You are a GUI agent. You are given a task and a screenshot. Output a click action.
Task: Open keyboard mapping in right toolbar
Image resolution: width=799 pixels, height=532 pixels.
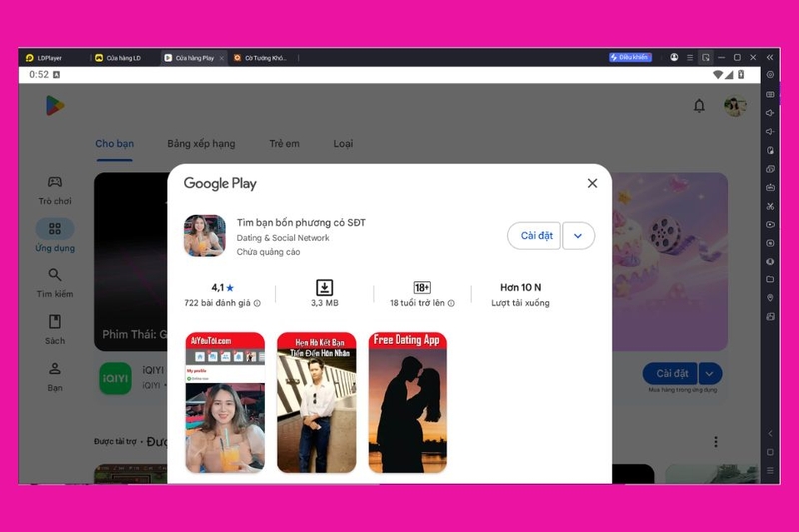click(770, 94)
